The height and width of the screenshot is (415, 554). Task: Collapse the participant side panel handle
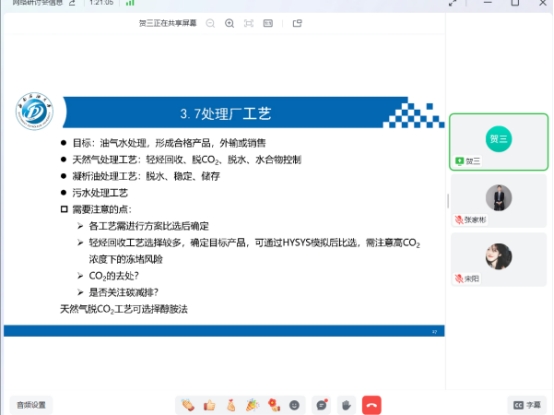coord(448,201)
